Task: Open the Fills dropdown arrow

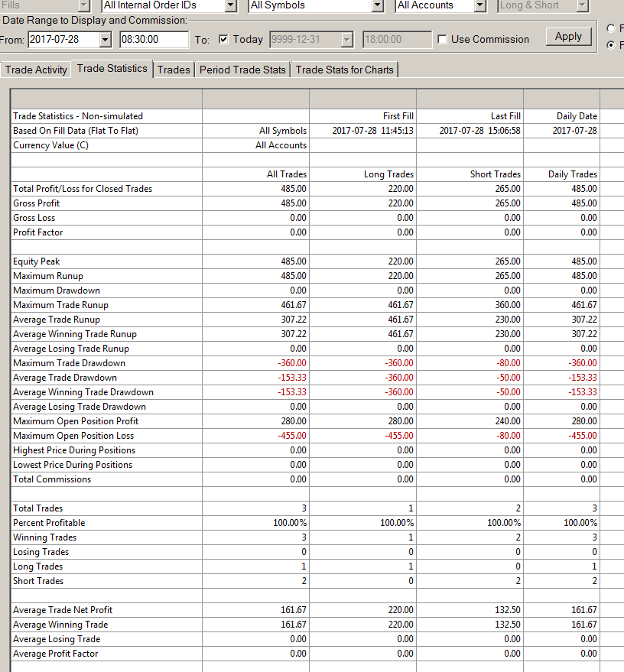Action: click(84, 5)
